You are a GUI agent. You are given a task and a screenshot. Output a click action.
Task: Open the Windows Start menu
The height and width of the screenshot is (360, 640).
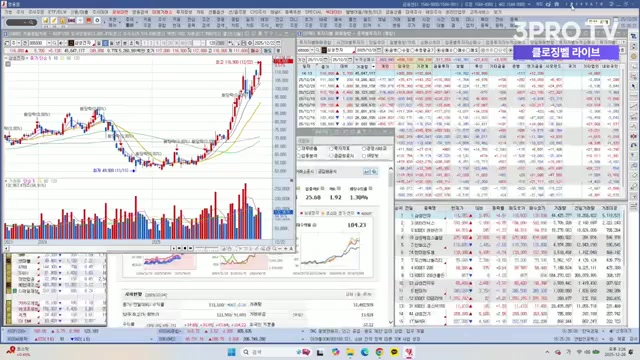coord(231,352)
